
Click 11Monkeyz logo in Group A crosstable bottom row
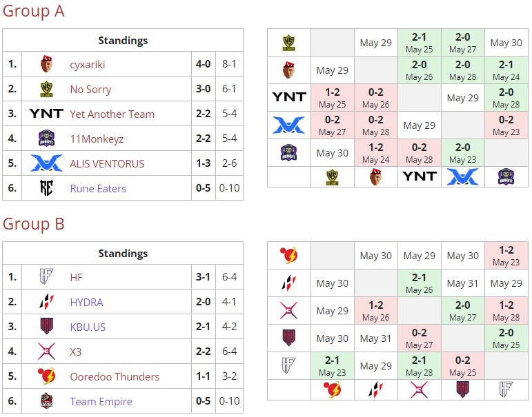point(506,176)
